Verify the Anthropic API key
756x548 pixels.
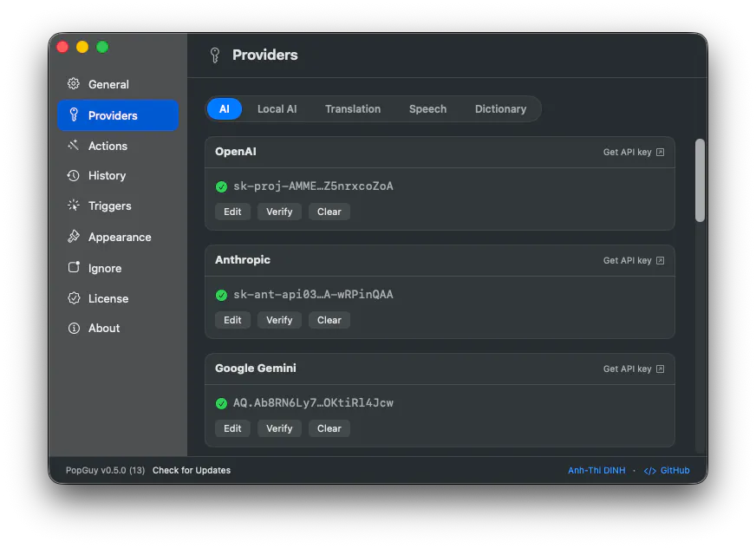click(x=279, y=320)
